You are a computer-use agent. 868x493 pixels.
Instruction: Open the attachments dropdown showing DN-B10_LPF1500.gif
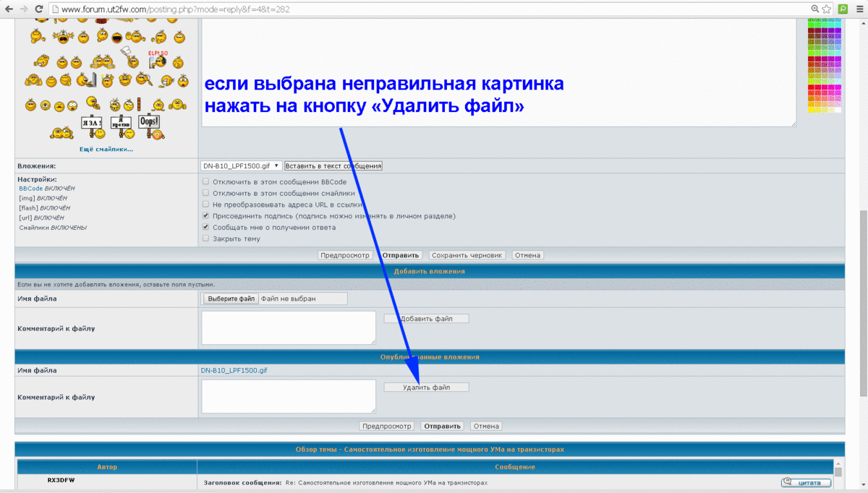(x=241, y=166)
